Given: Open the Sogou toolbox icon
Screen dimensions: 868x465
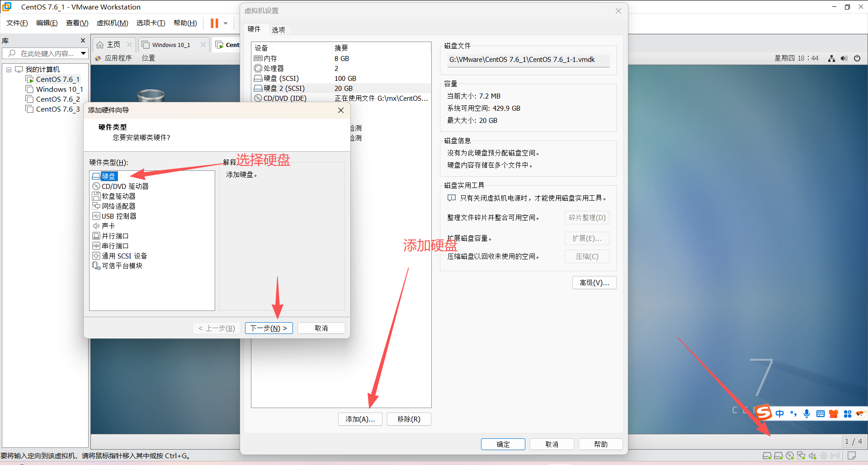Looking at the screenshot, I should click(847, 413).
